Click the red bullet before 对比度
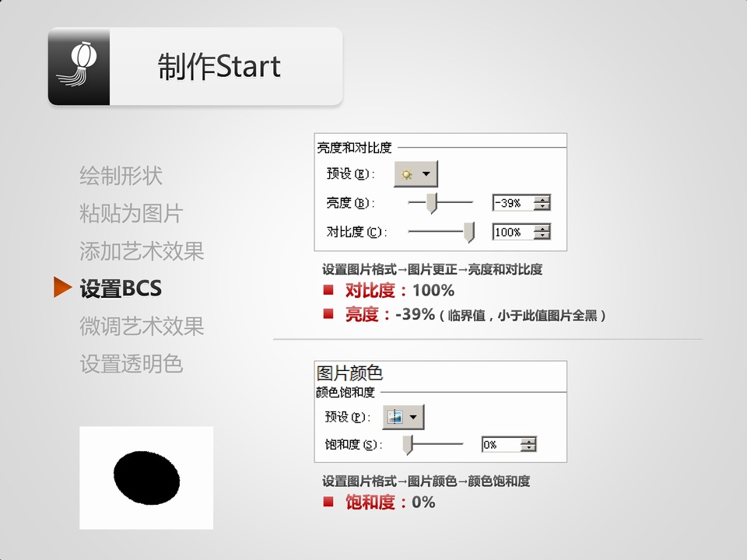747x560 pixels. click(328, 290)
